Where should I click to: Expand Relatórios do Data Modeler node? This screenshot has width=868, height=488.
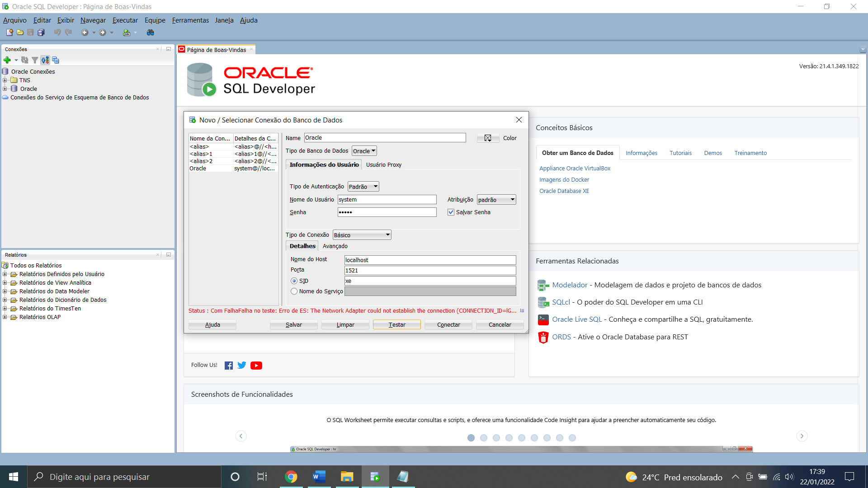[x=5, y=291]
